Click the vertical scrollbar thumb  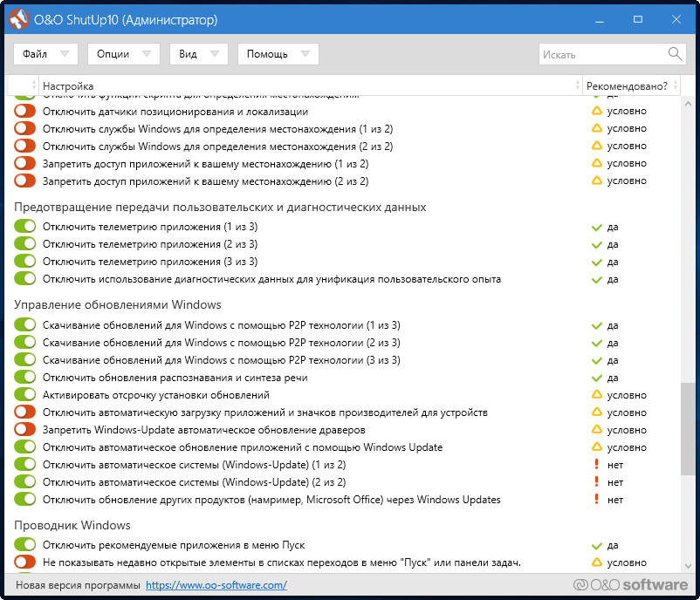coord(688,429)
